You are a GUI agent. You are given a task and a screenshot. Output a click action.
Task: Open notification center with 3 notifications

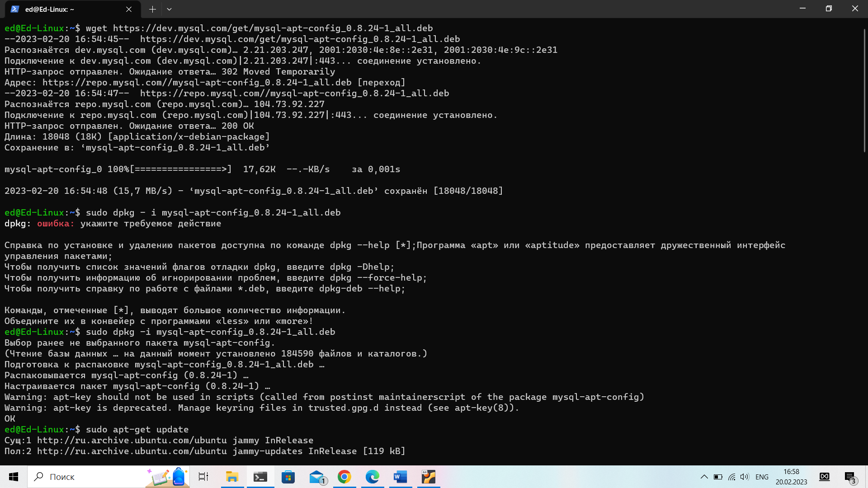850,477
